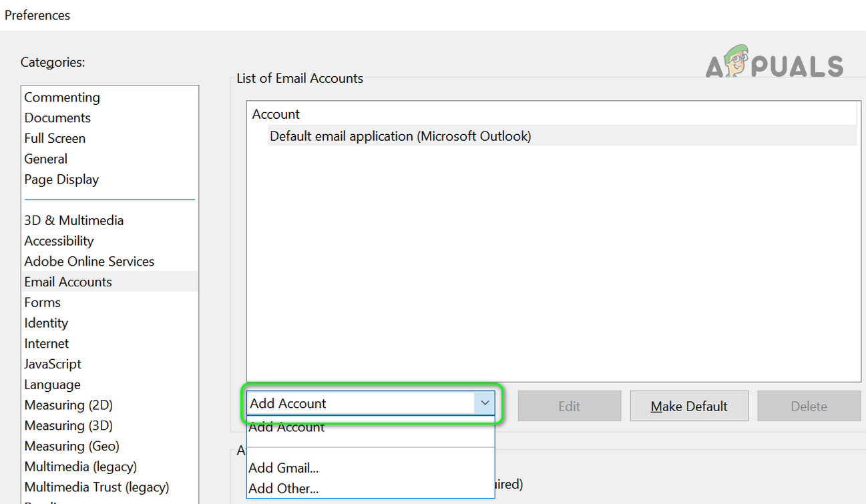Open Internet preferences category

coord(47,344)
